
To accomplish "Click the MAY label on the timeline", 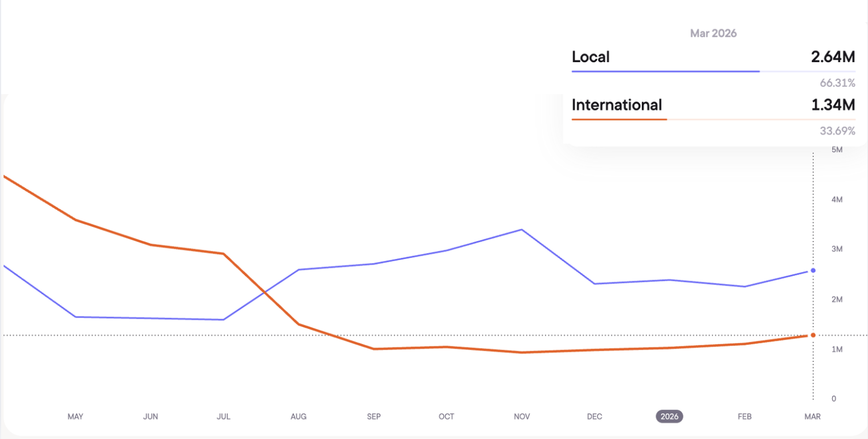I will (x=75, y=417).
